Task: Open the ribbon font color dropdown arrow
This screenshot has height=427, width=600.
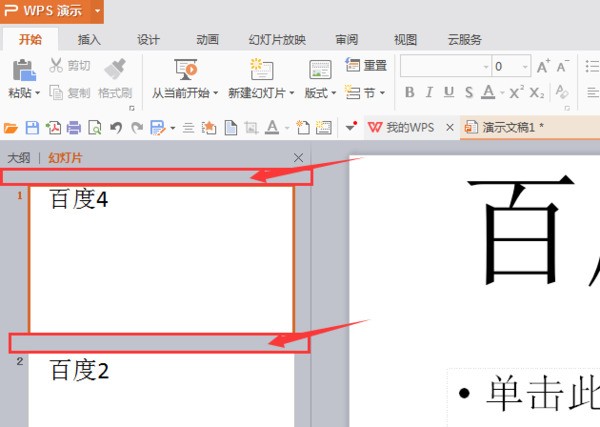Action: pos(502,93)
